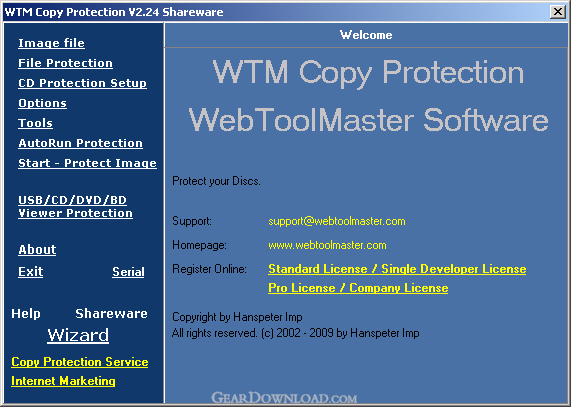Click the Exit link
571x407 pixels.
point(31,272)
